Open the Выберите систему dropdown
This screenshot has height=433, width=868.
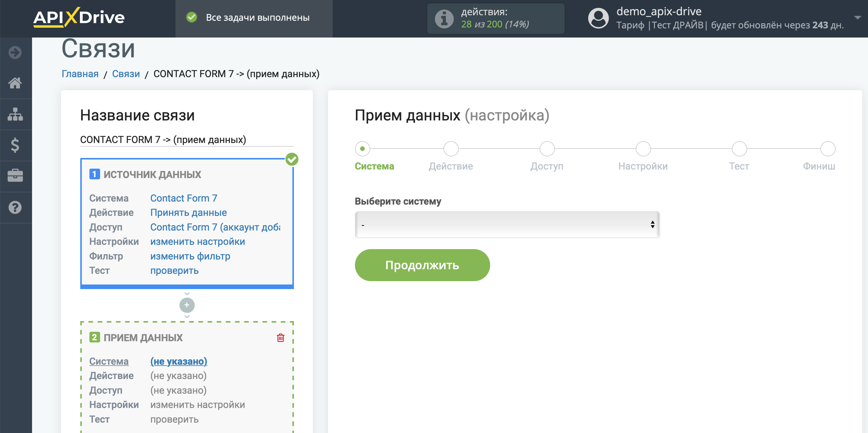[507, 225]
